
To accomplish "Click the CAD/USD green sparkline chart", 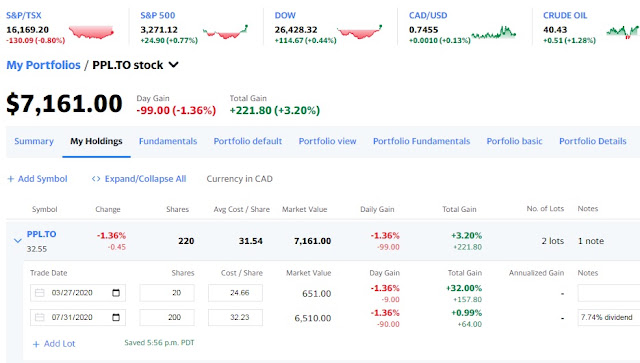I will click(x=493, y=33).
